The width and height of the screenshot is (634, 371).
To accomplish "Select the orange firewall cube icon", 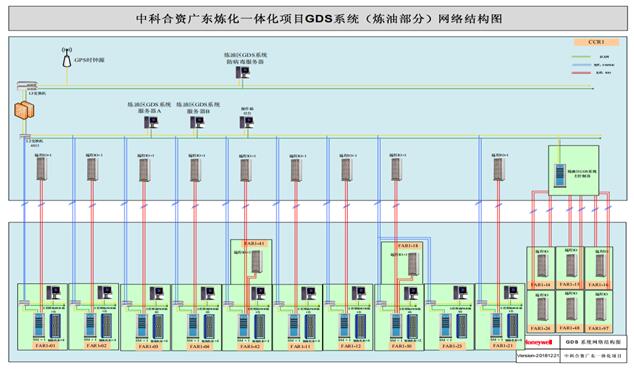I will (24, 110).
